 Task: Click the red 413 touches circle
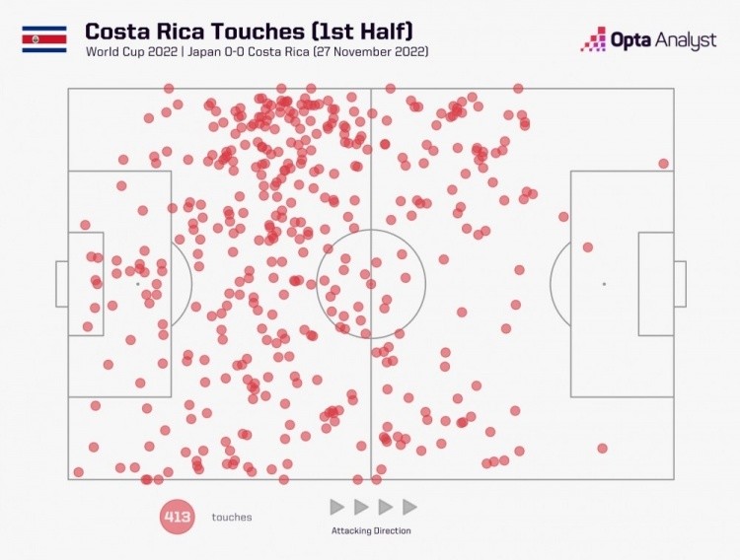(178, 517)
